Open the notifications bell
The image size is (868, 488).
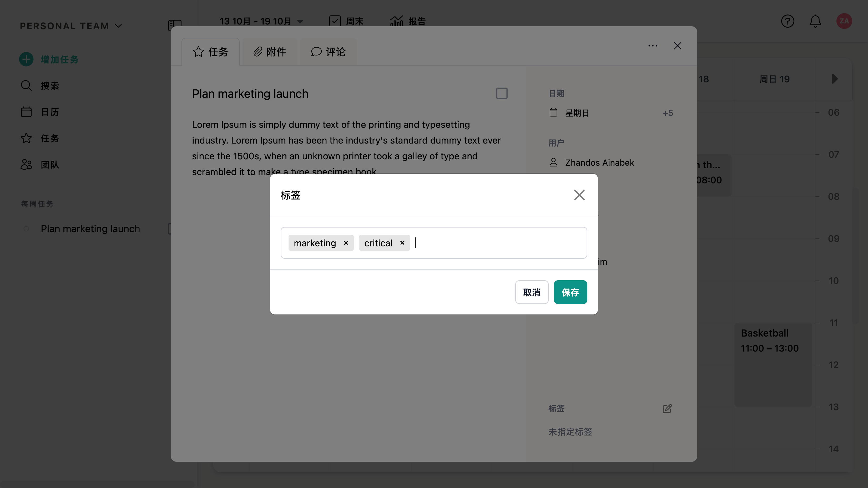[x=815, y=21]
